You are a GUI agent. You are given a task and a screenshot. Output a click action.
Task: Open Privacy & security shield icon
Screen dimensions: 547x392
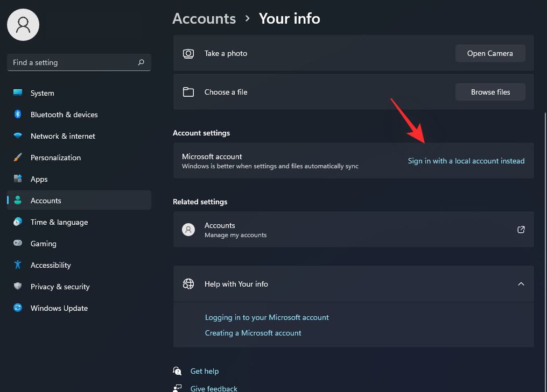coord(18,287)
